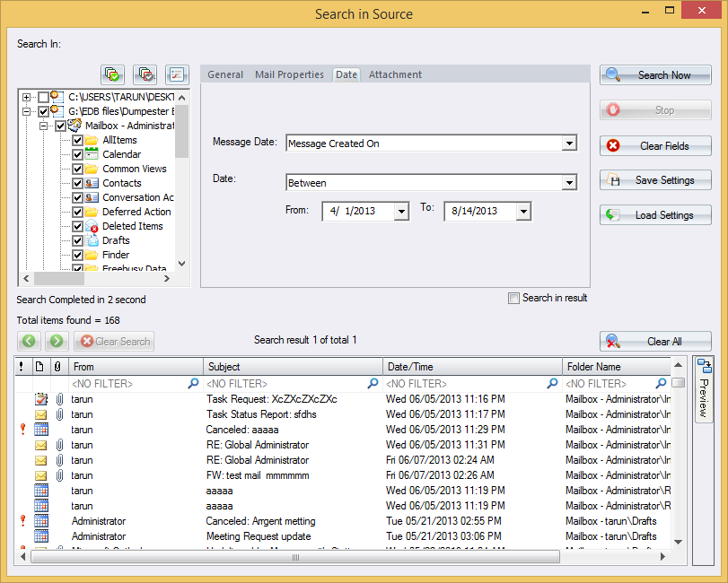Open the From date picker dropdown

tap(400, 211)
